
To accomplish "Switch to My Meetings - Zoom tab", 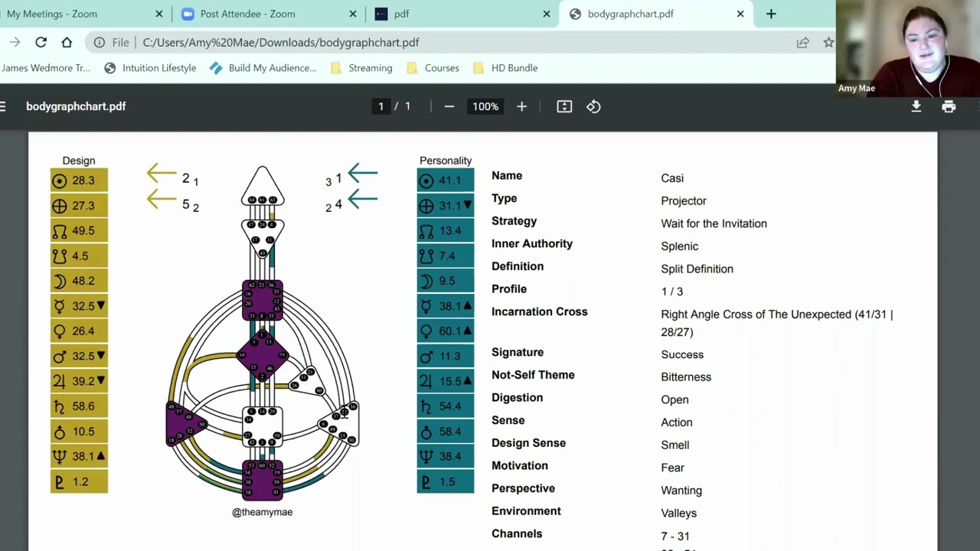I will (x=77, y=14).
